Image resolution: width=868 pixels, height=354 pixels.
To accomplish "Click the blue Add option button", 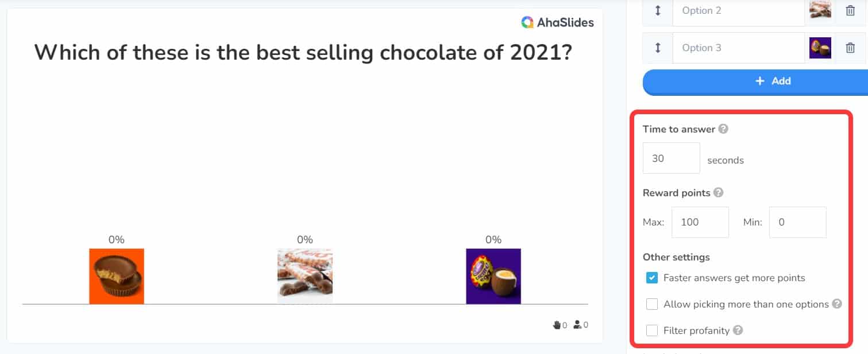I will click(x=755, y=81).
